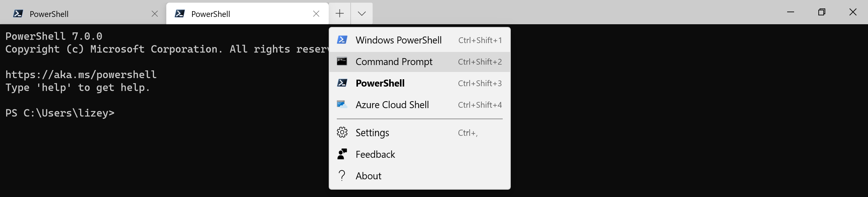The height and width of the screenshot is (197, 868).
Task: Launch Azure Cloud Shell from the menu
Action: [392, 105]
